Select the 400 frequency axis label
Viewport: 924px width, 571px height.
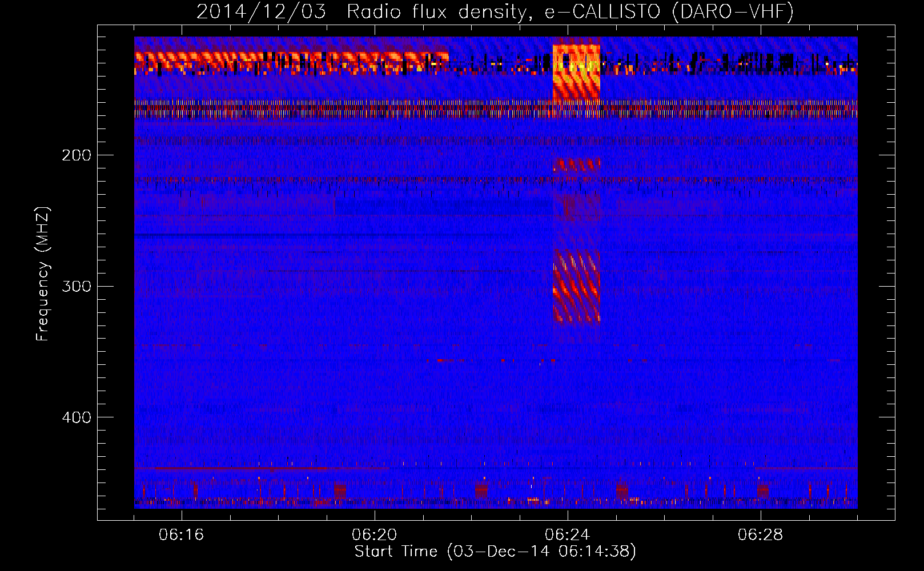(x=77, y=417)
